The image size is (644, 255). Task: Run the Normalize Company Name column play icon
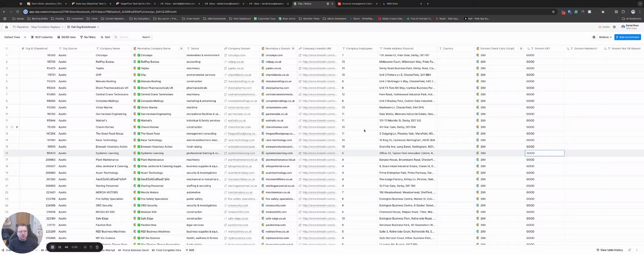click(181, 49)
